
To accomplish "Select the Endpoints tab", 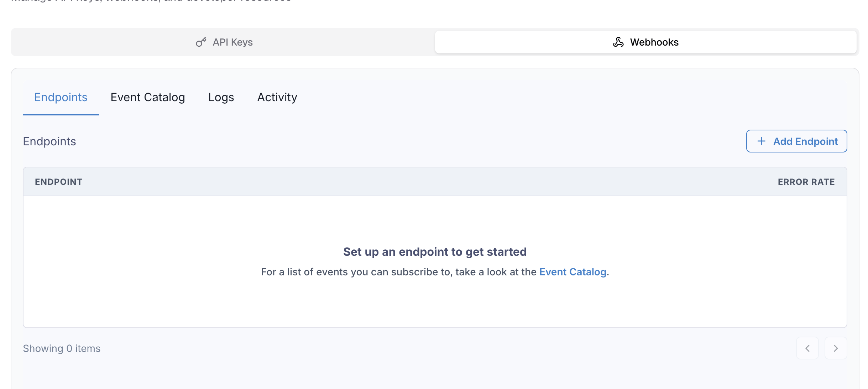I will (x=61, y=97).
